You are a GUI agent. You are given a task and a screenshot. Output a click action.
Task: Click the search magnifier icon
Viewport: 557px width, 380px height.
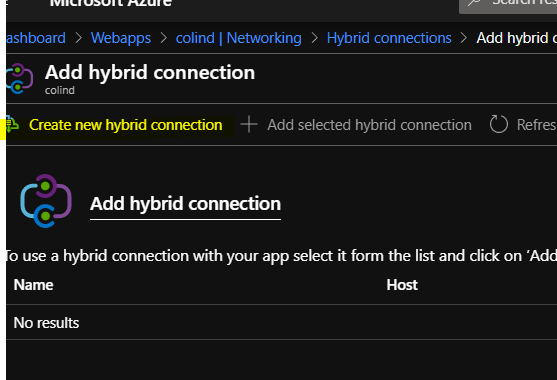474,3
